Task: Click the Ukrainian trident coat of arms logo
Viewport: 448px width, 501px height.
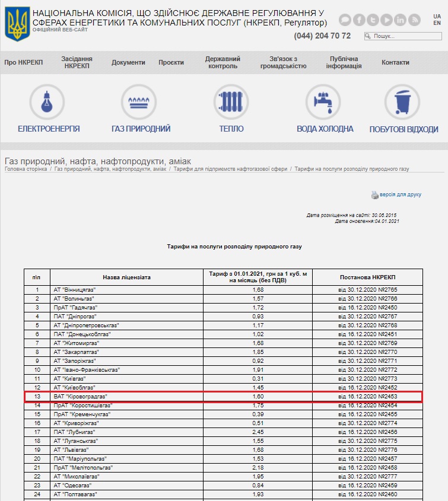Action: click(17, 24)
